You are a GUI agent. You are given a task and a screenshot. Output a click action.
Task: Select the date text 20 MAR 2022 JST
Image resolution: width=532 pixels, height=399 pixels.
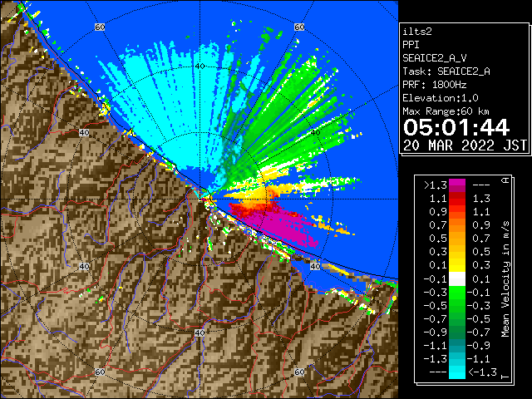pyautogui.click(x=465, y=145)
